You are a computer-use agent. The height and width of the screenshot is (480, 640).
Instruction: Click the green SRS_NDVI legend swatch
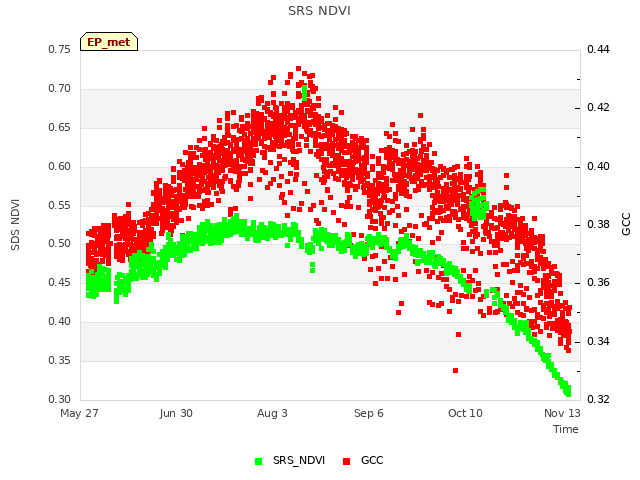258,461
